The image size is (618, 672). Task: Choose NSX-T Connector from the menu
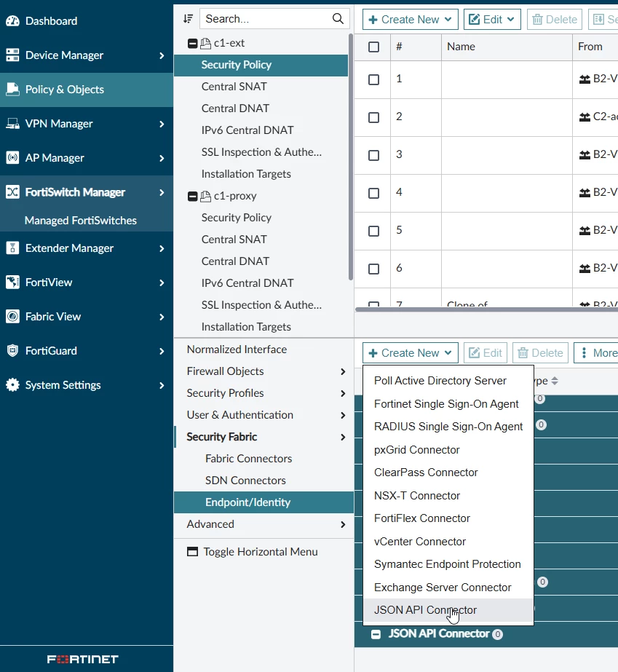click(x=448, y=495)
